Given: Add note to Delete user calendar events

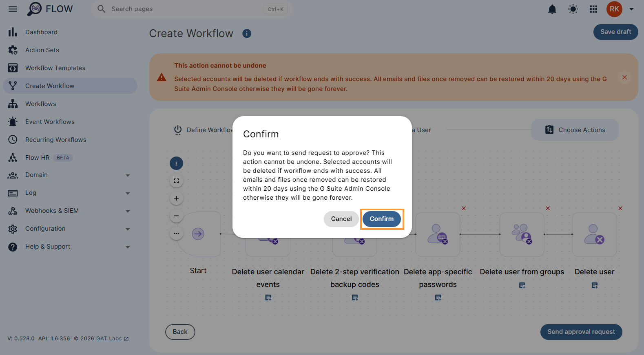Looking at the screenshot, I should 268,298.
